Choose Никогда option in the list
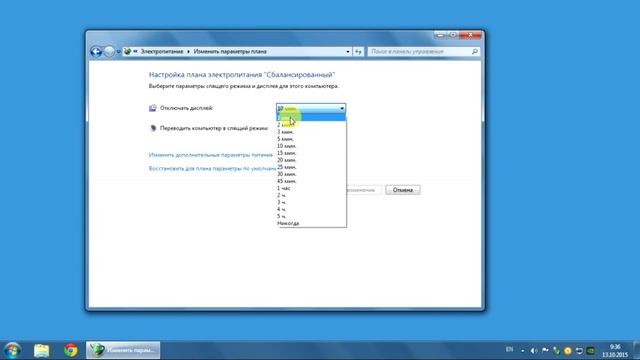 pyautogui.click(x=311, y=223)
